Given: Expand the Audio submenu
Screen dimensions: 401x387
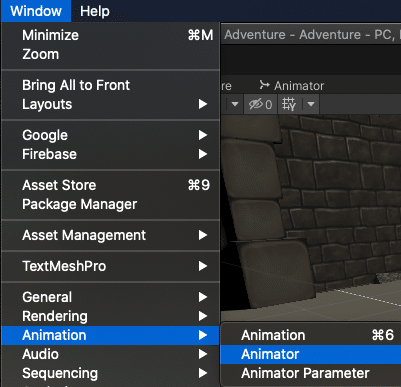Looking at the screenshot, I should tap(110, 354).
